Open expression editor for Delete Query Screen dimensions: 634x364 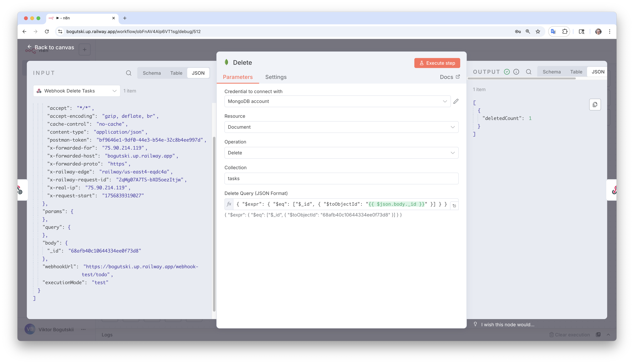point(454,206)
